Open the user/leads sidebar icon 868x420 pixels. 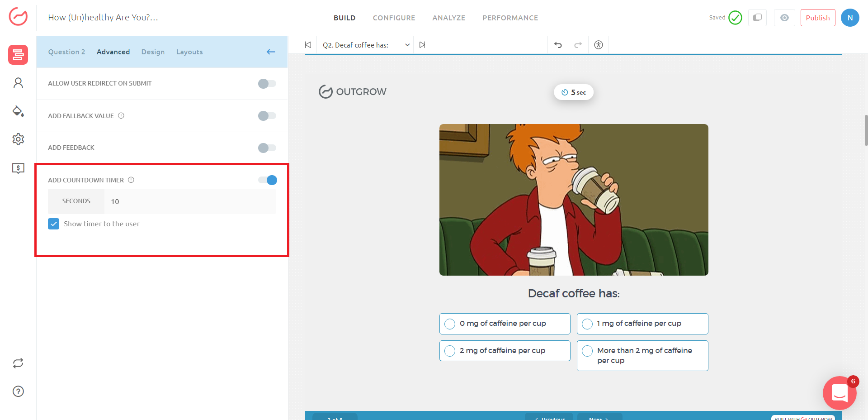click(18, 83)
